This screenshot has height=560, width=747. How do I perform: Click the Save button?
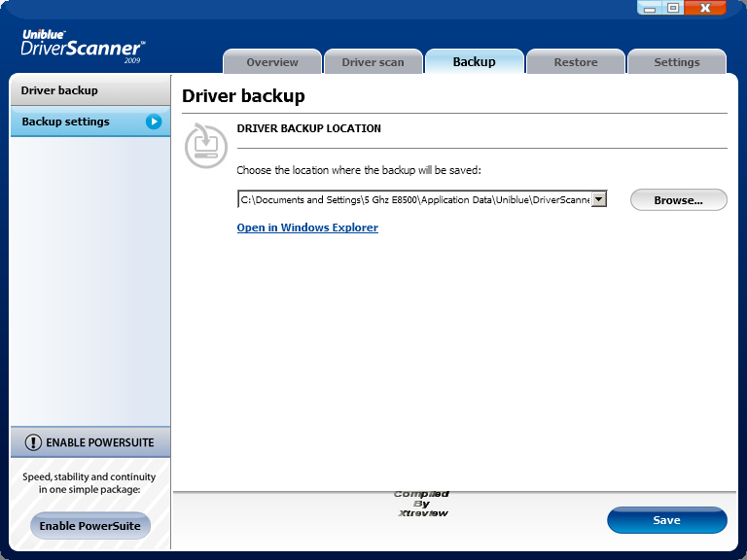666,520
